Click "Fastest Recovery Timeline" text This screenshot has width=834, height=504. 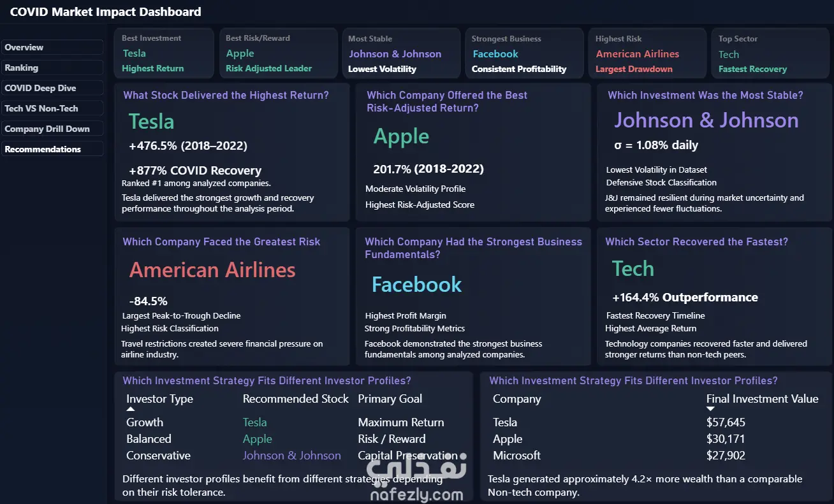655,316
